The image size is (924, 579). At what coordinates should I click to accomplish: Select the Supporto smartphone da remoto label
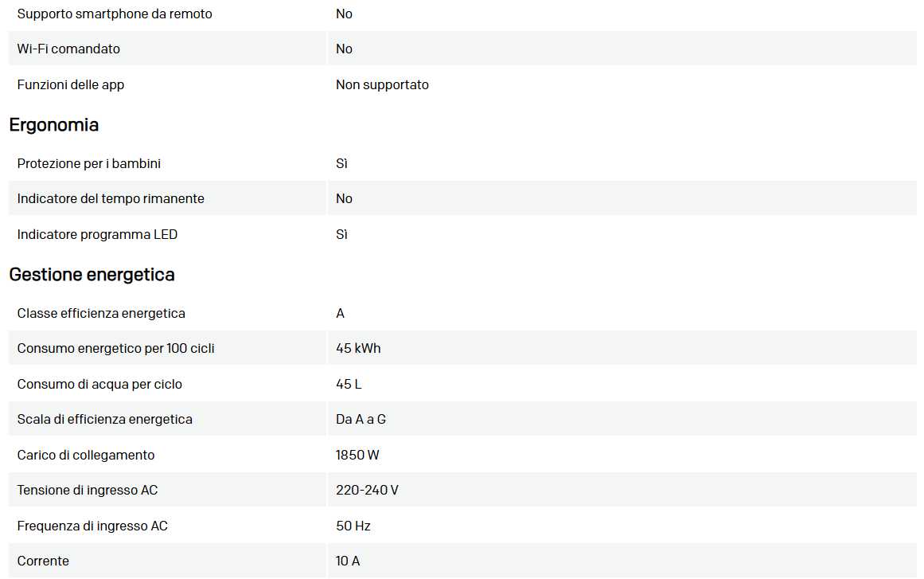click(x=115, y=14)
